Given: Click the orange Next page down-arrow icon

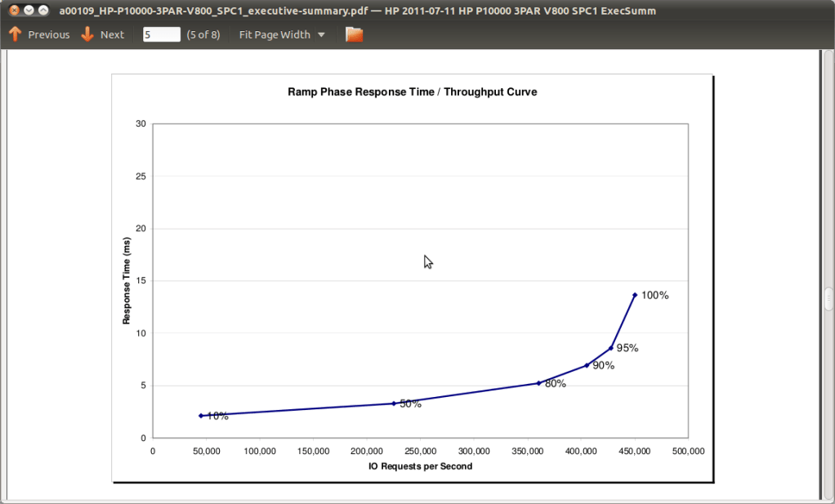Looking at the screenshot, I should (87, 34).
